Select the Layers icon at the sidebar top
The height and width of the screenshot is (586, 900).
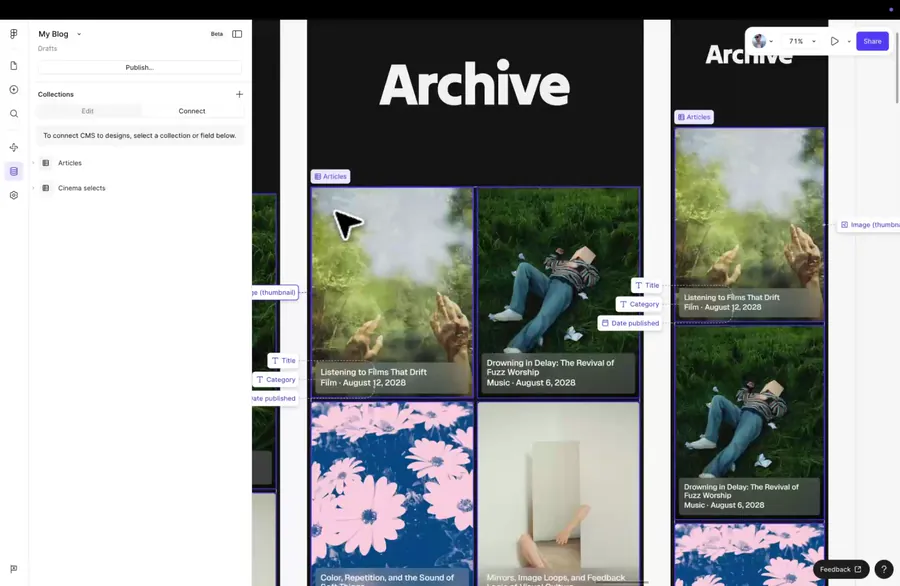tap(13, 33)
